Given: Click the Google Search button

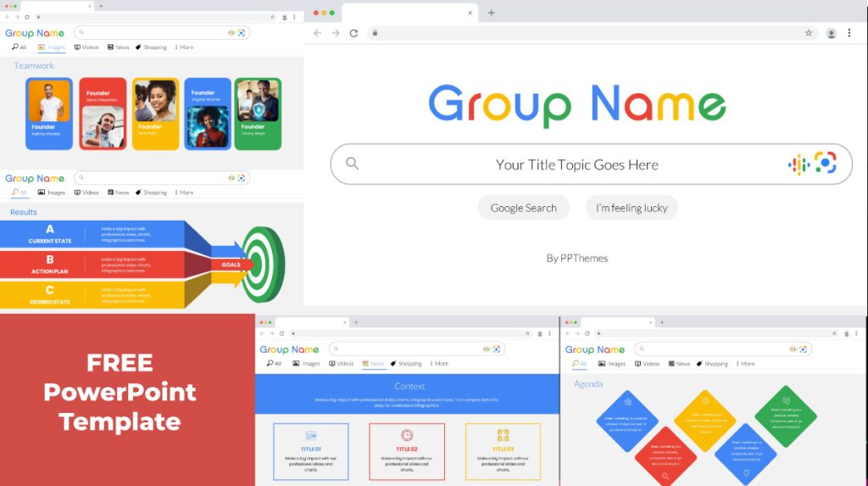Looking at the screenshot, I should [x=524, y=208].
